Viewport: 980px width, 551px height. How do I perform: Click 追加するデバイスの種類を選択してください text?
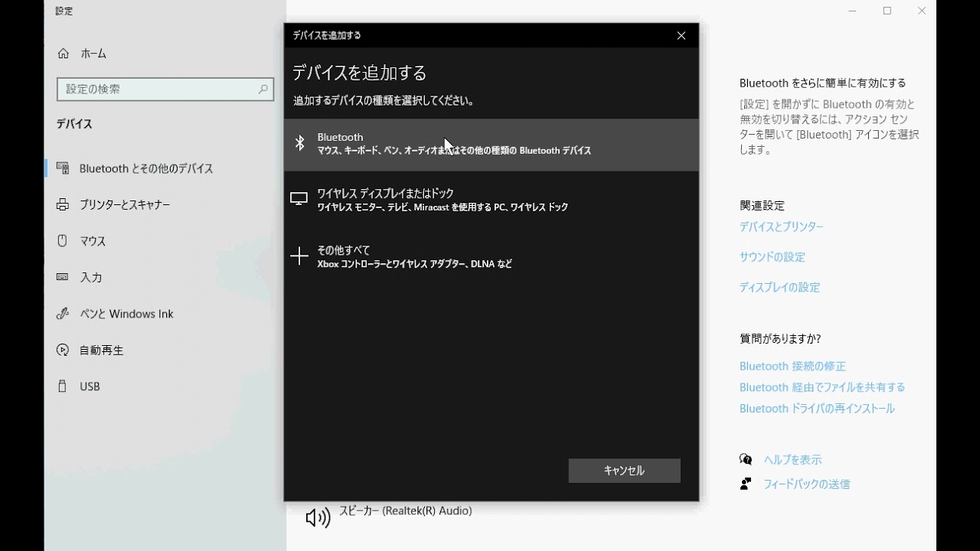[384, 101]
